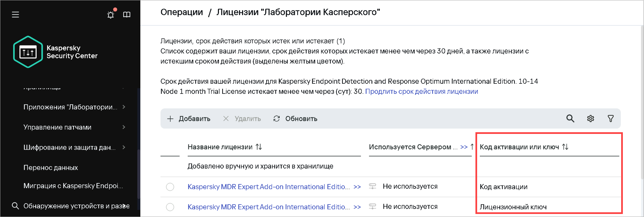644x217 pixels.
Task: Click server icon in the Лицензионный ключ row
Action: click(372, 207)
